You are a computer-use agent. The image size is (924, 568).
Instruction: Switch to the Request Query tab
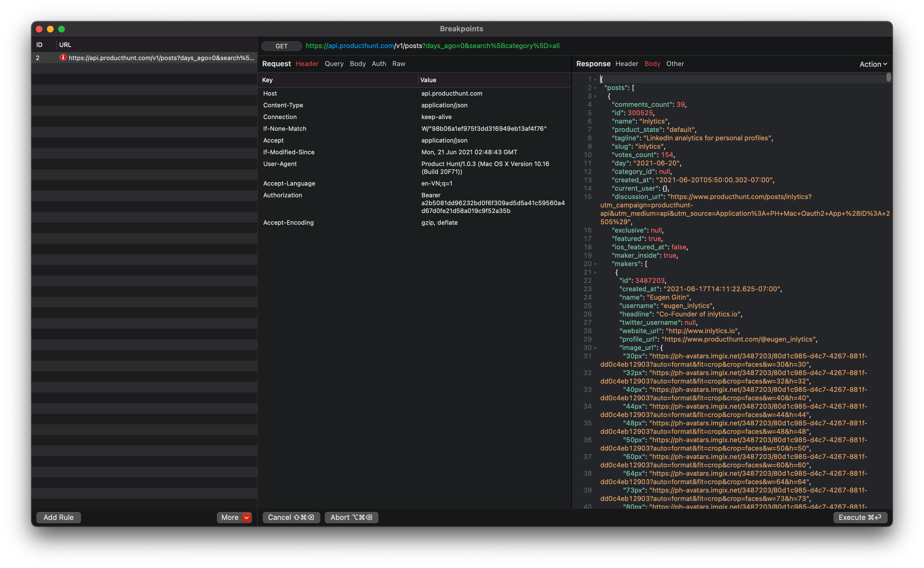pyautogui.click(x=334, y=64)
